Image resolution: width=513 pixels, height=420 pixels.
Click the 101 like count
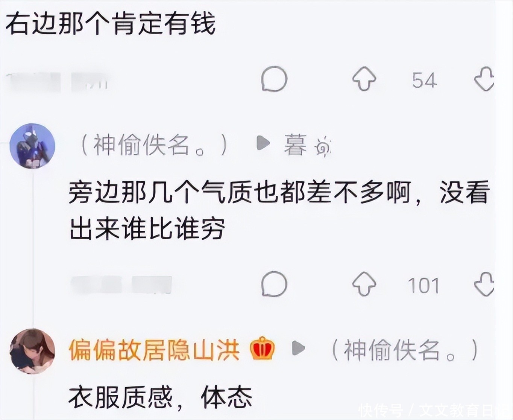(x=424, y=286)
